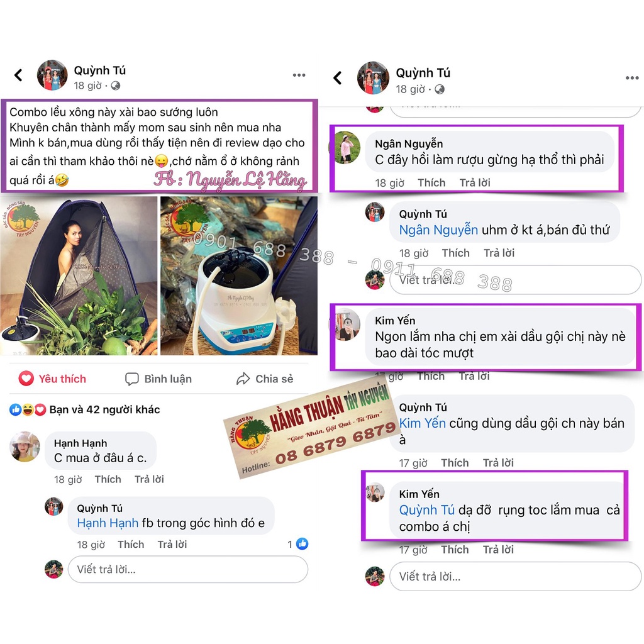This screenshot has height=644, width=644.
Task: Click the tagged Ngân Nguyễn mention in reply
Action: click(438, 230)
